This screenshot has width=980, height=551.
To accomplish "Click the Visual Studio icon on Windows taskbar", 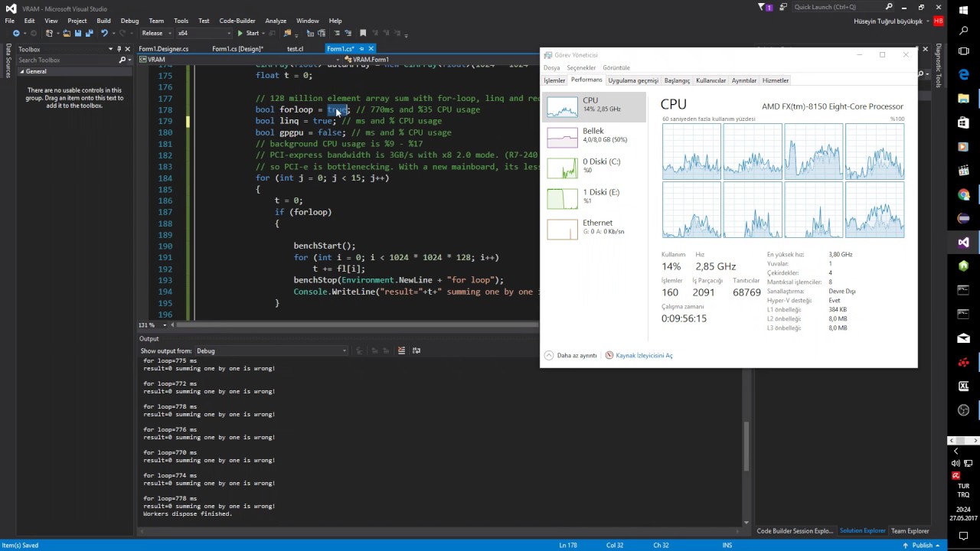I will (x=963, y=242).
